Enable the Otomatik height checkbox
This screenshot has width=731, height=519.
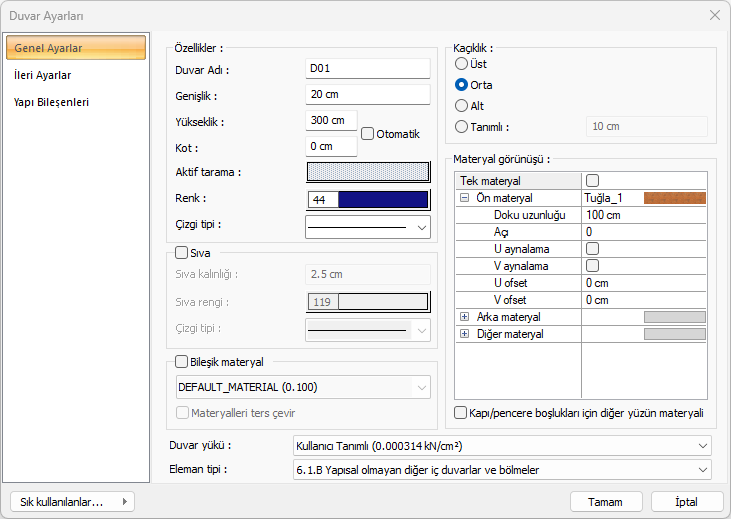click(368, 133)
